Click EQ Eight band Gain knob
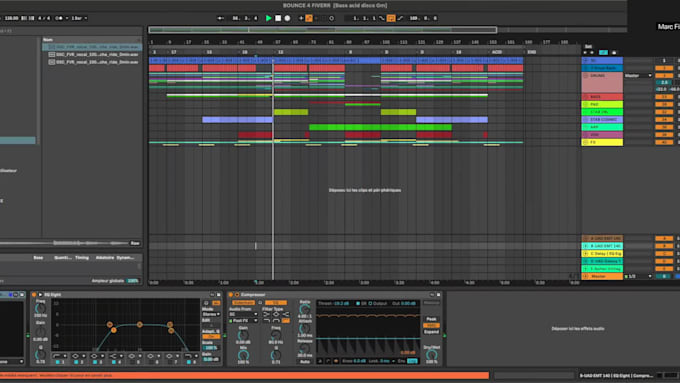680x383 pixels. point(40,332)
